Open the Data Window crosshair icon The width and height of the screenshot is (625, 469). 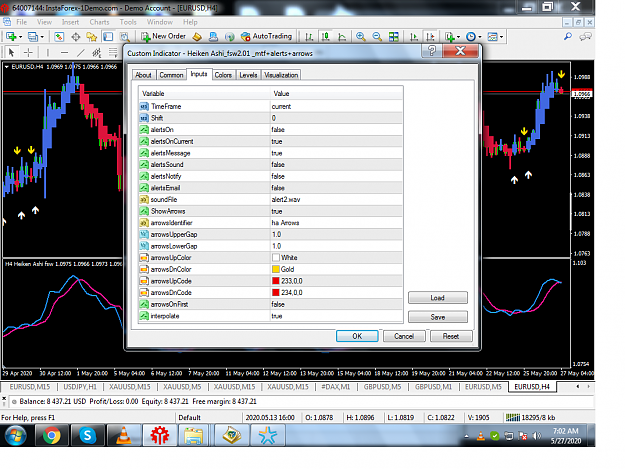click(75, 37)
